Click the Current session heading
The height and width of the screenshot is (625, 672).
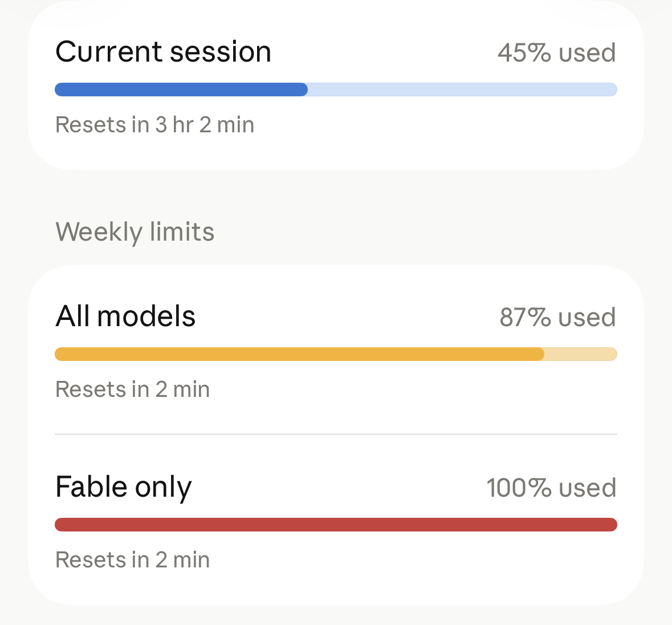[x=163, y=52]
